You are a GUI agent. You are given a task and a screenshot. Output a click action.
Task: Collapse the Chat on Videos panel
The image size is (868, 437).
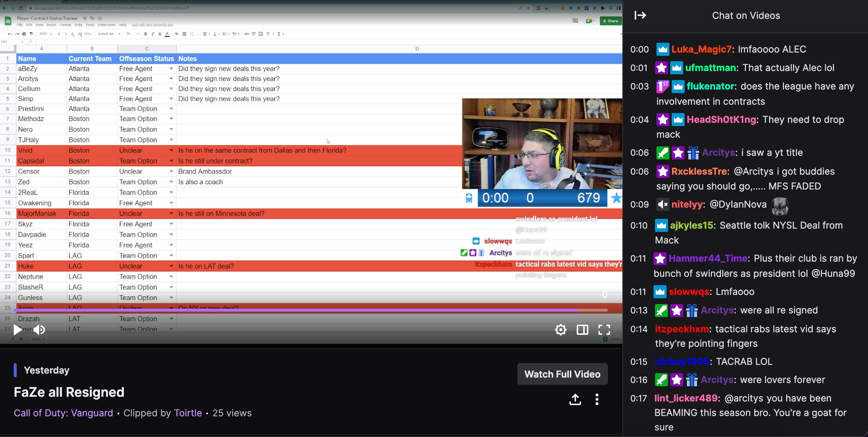tap(640, 15)
